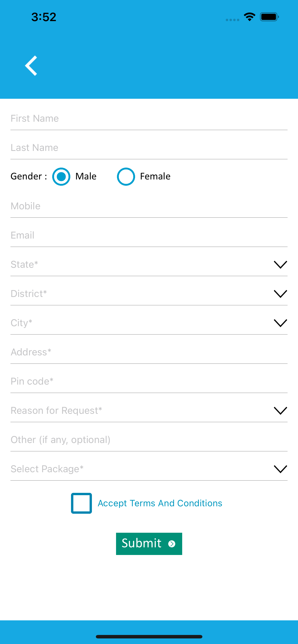Tap the Wi-Fi status icon
This screenshot has width=298, height=644.
(249, 17)
